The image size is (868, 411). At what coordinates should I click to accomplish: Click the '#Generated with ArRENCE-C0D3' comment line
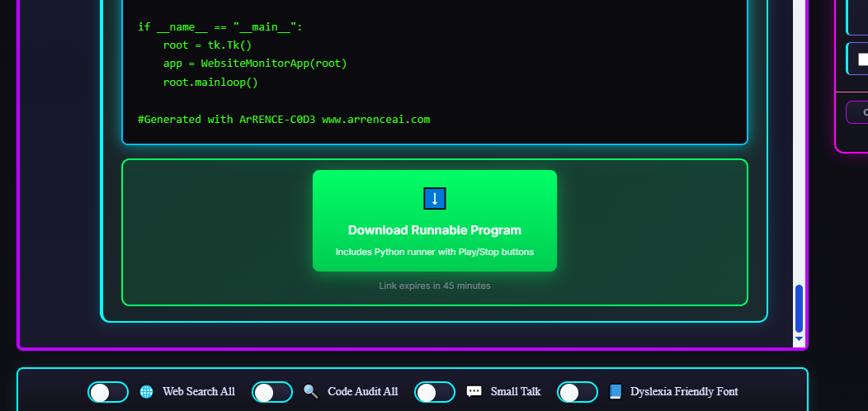284,119
